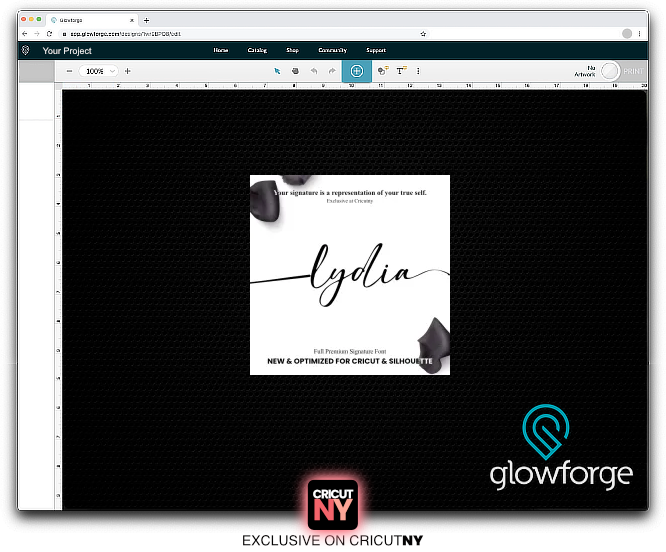Go to the Catalog page

(x=257, y=50)
